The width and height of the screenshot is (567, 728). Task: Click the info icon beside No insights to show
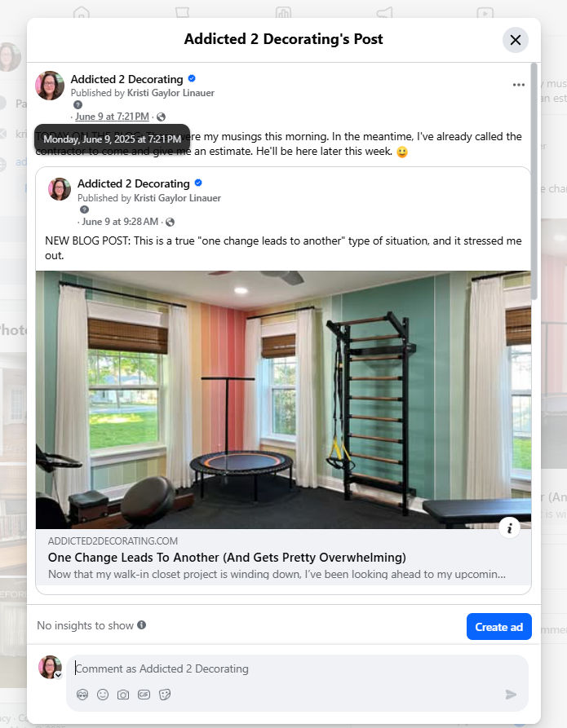(x=142, y=625)
